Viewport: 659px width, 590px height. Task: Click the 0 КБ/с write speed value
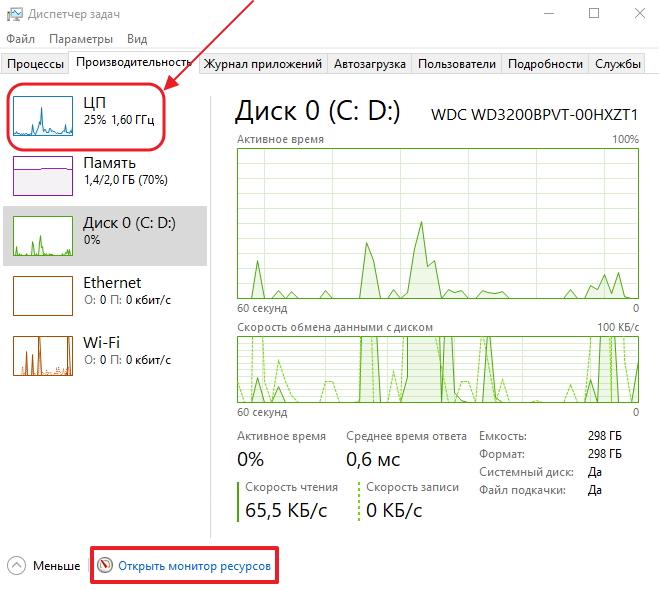[x=394, y=510]
